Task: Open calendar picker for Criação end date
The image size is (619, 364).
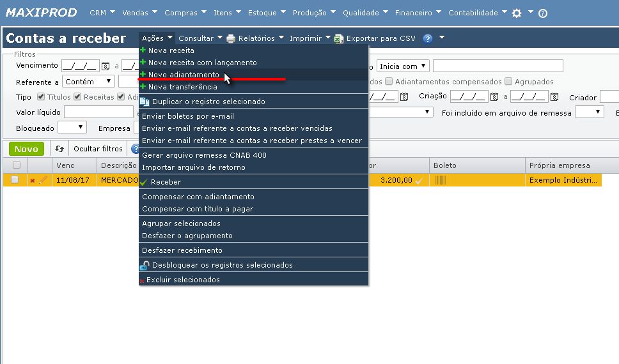Action: click(x=554, y=96)
